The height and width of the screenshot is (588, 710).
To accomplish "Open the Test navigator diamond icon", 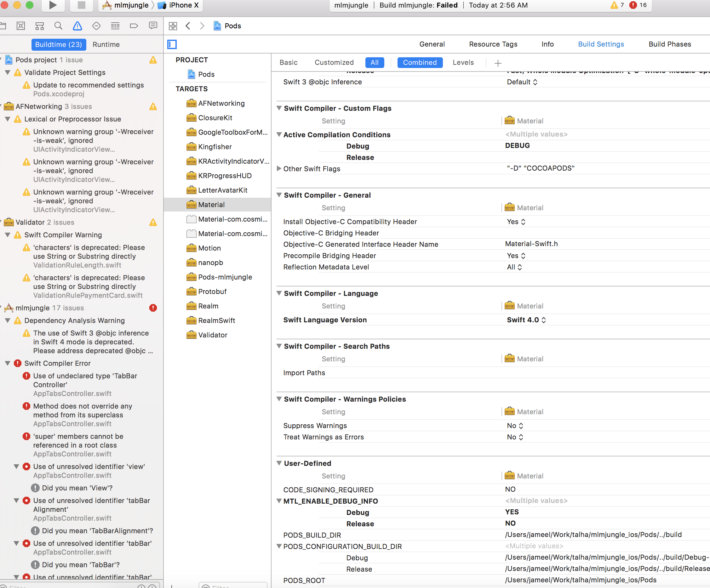I will pos(96,26).
